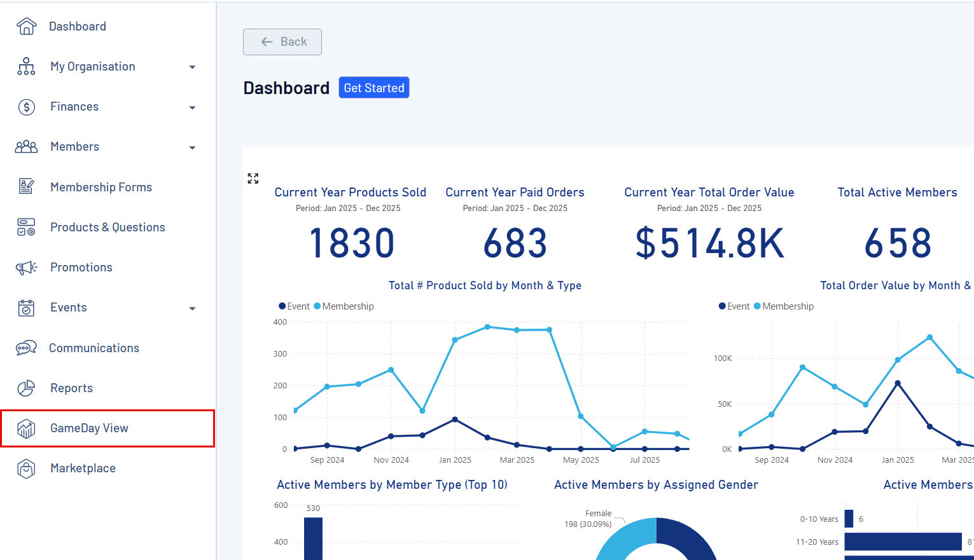Open Products & Questions menu item
Screen dimensions: 974x560
(x=108, y=228)
